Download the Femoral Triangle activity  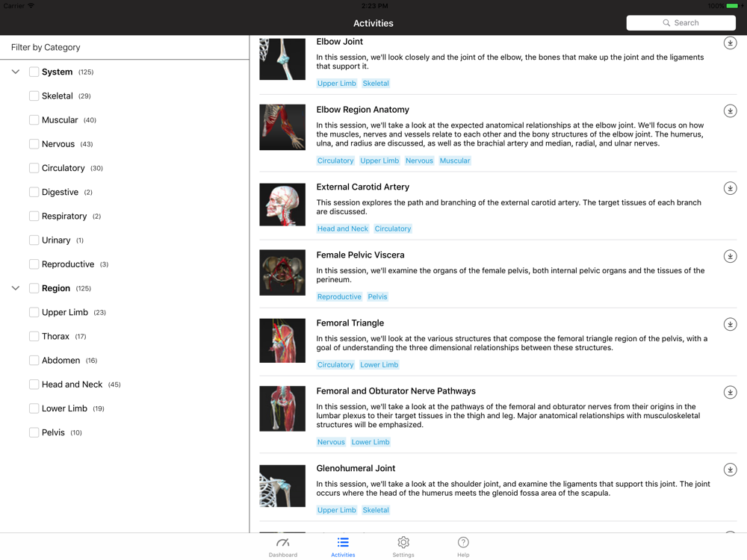point(730,324)
